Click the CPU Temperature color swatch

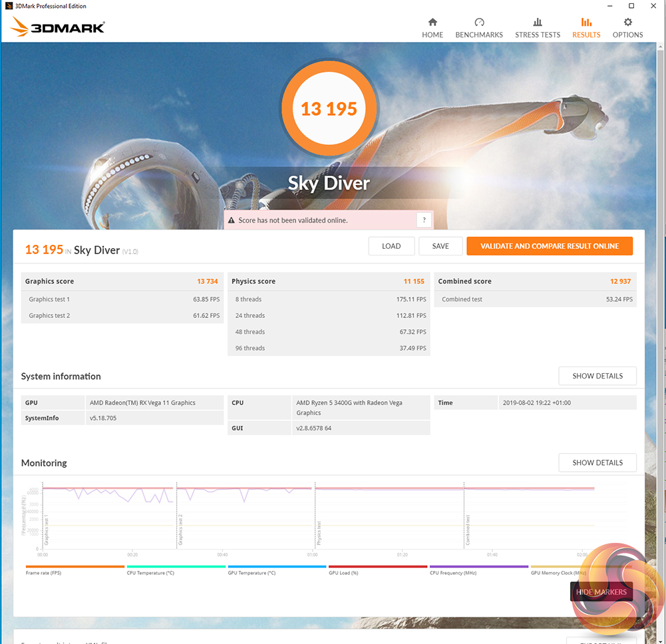tap(176, 567)
